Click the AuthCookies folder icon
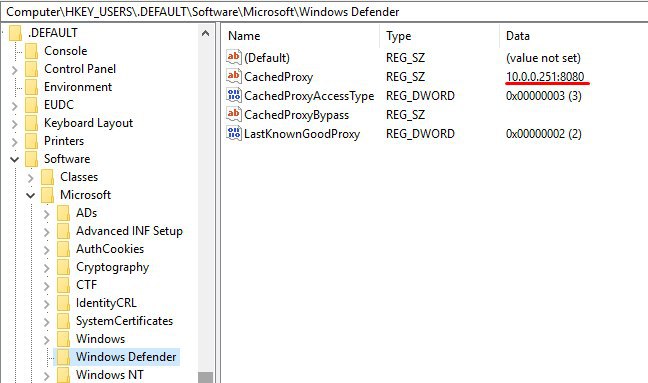648x383 pixels. point(63,249)
